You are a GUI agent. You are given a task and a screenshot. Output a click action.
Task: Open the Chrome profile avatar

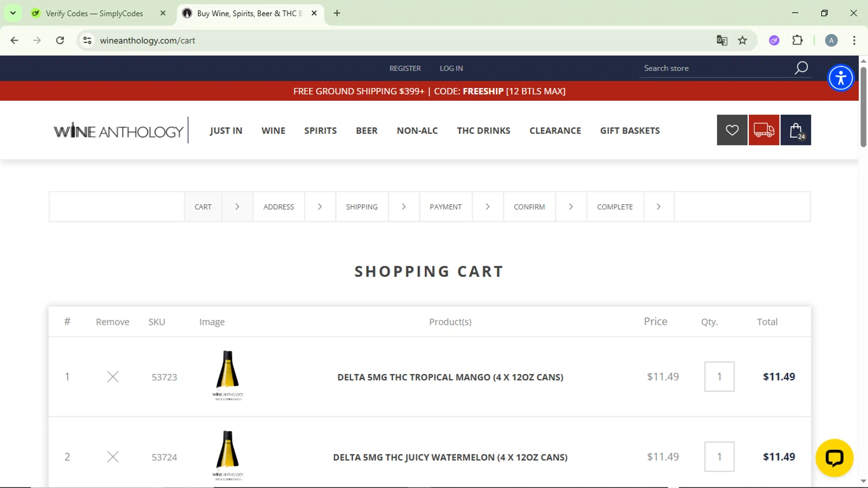832,41
